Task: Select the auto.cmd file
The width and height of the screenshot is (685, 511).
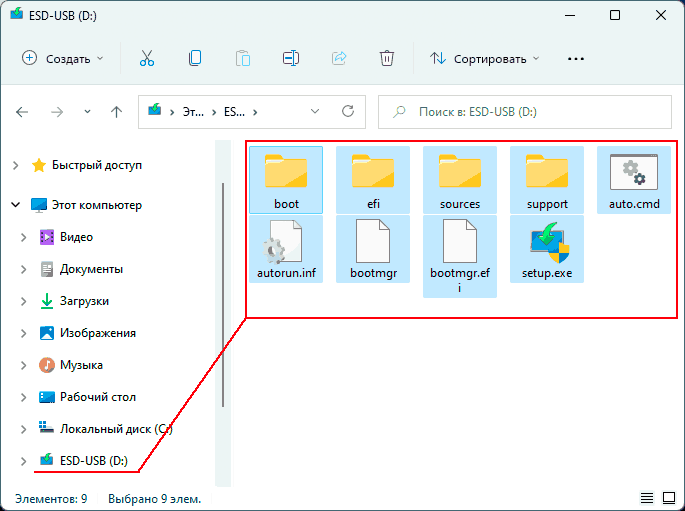Action: 634,180
